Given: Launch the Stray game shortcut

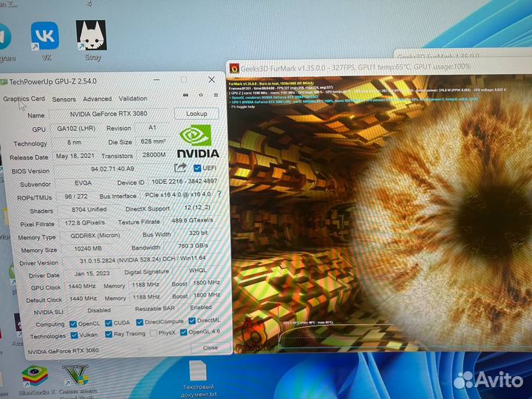Looking at the screenshot, I should (x=91, y=35).
